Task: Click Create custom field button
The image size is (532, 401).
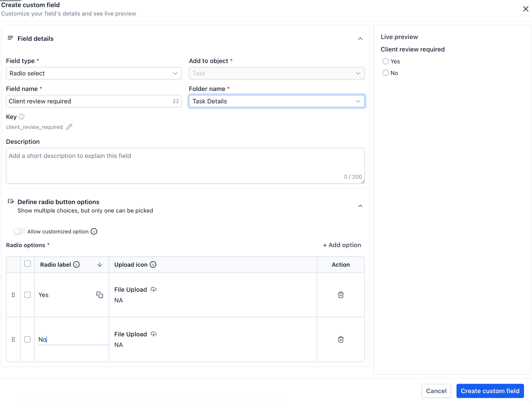Action: coord(490,391)
